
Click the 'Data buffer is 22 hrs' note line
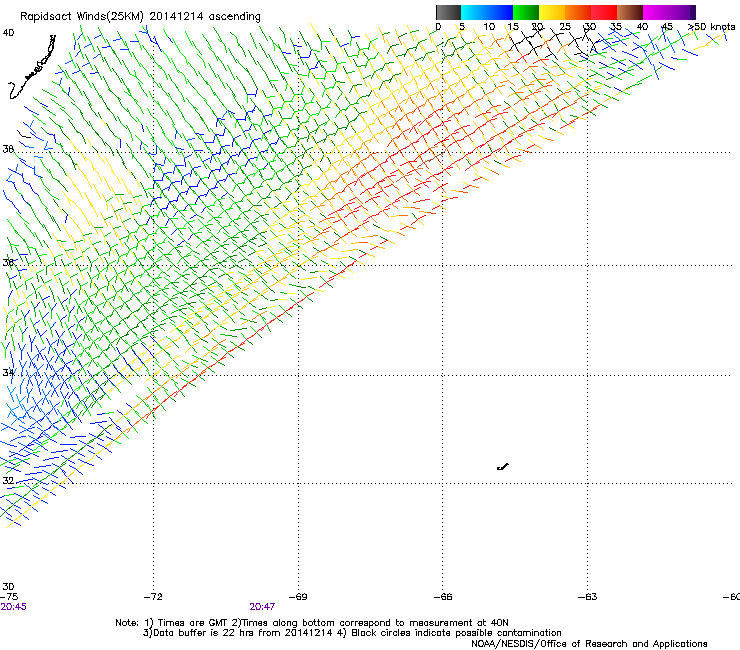352,633
